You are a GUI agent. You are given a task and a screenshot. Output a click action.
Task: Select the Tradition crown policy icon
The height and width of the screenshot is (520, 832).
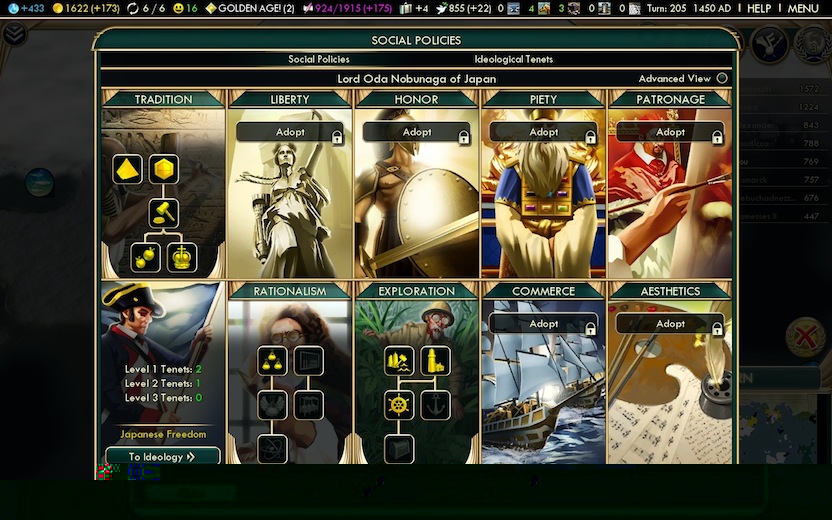(x=182, y=257)
